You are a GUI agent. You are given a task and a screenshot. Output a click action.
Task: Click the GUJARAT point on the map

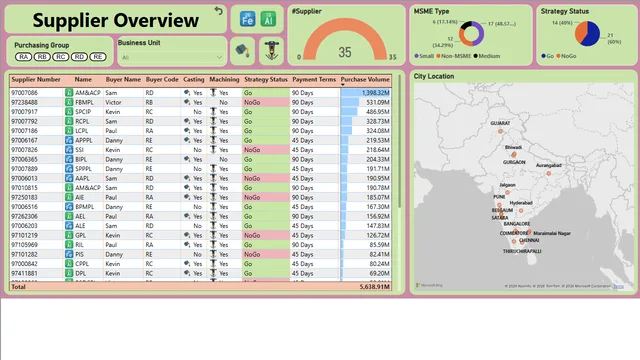click(x=500, y=131)
